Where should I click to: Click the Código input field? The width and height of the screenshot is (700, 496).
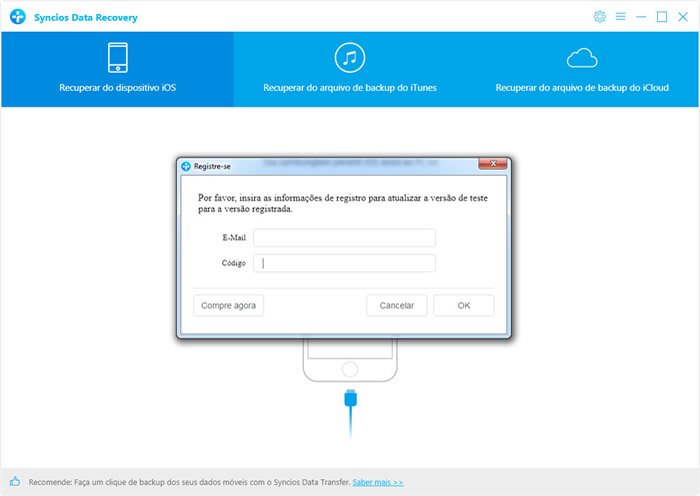tap(344, 263)
